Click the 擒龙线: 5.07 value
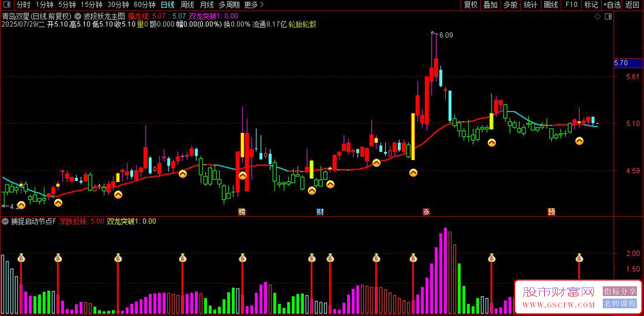The width and height of the screenshot is (644, 316). click(x=147, y=17)
